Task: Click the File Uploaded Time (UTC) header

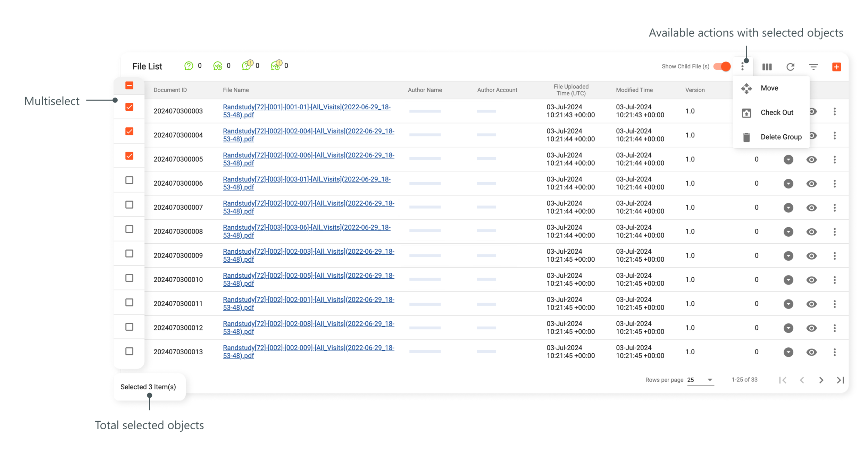Action: pyautogui.click(x=571, y=90)
